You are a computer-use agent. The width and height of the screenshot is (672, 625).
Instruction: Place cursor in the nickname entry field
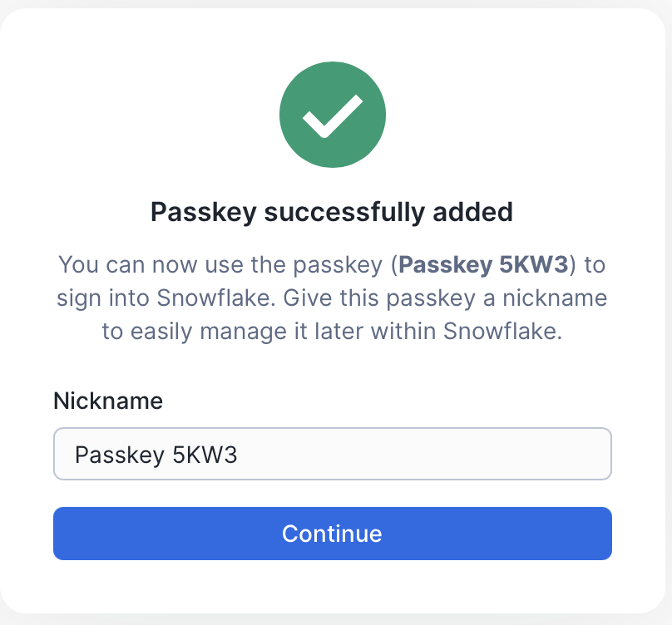tap(333, 454)
